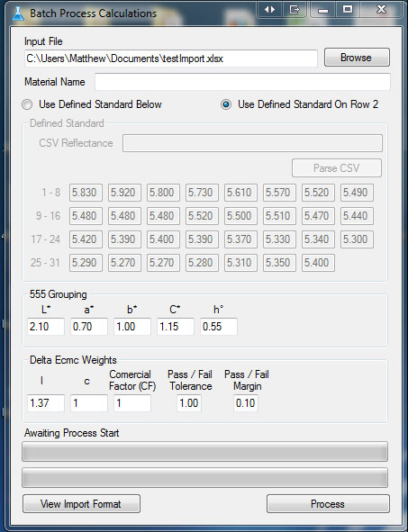
Task: Maximize the Batch Process Calculations window
Action: click(x=348, y=10)
